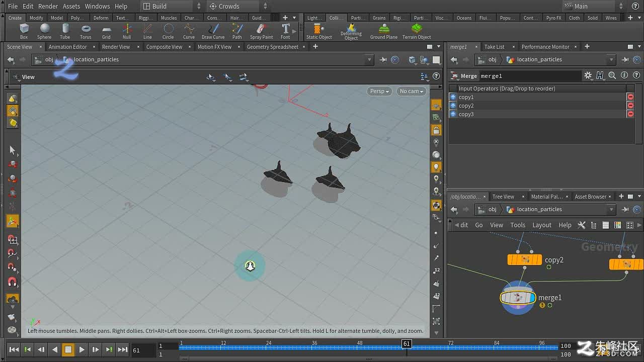Select the Spray Paint shelf tool
The width and height of the screenshot is (644, 362).
point(262,31)
